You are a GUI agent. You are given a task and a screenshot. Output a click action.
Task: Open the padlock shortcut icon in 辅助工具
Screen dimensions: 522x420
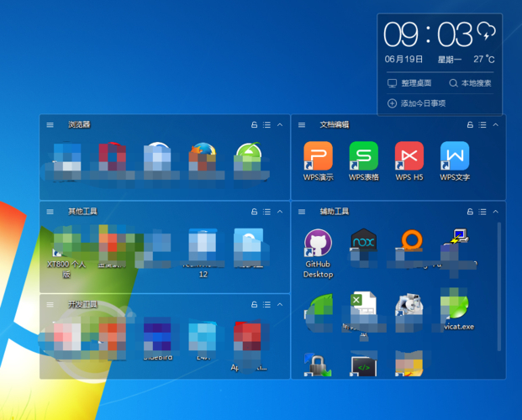coord(317,365)
